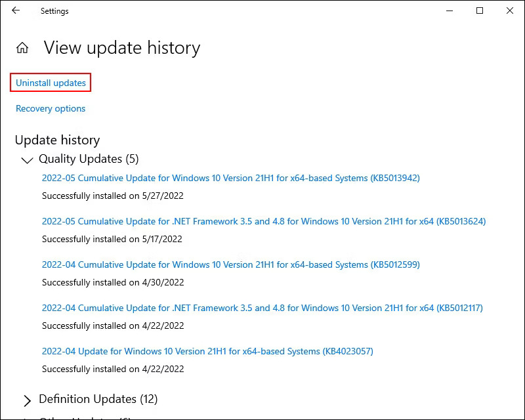Screen dimensions: 525x420
Task: Open the Uninstall updates link
Action: 51,83
